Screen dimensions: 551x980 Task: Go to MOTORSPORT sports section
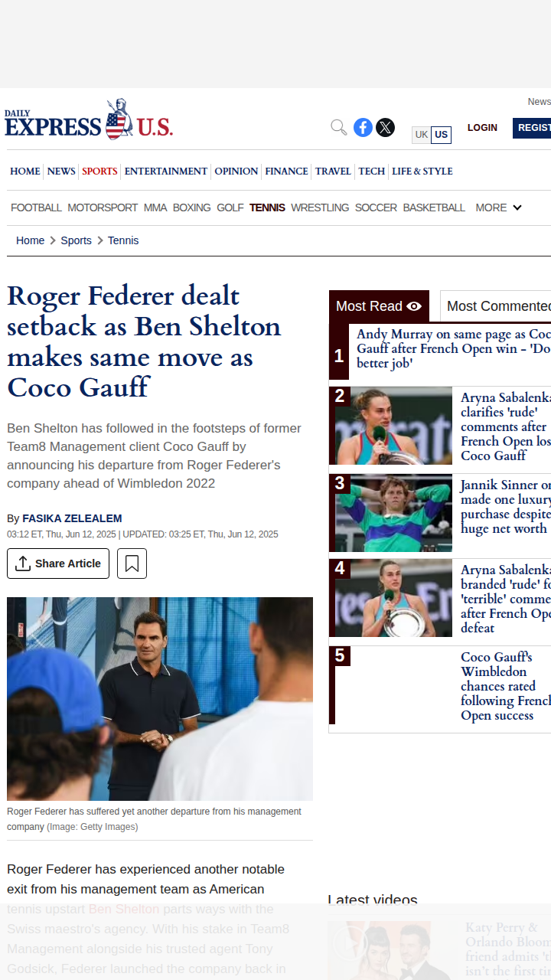pos(103,207)
